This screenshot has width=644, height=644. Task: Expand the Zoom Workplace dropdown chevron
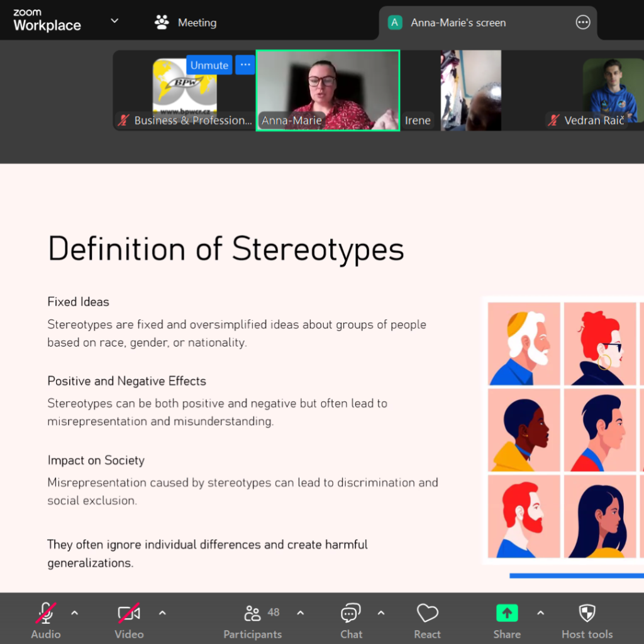coord(114,21)
